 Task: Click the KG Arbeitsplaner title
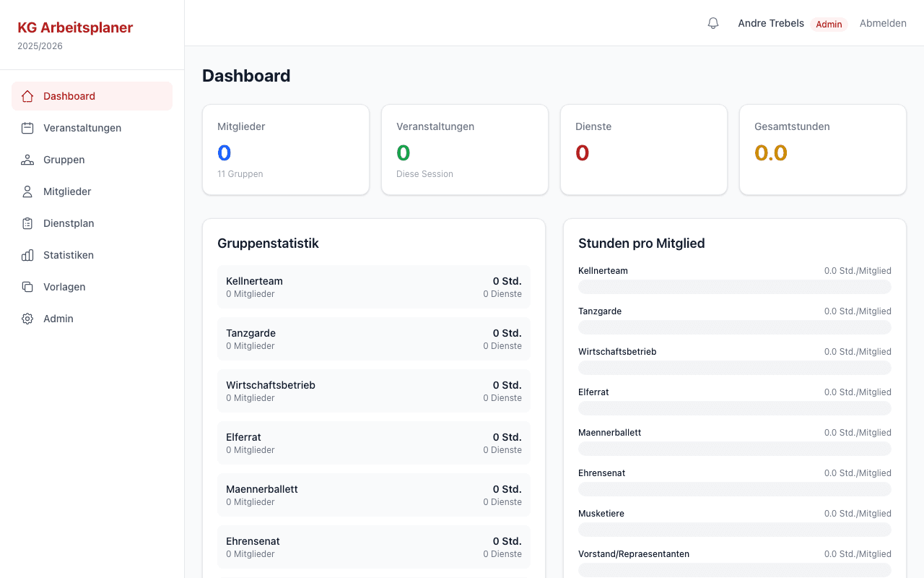[75, 27]
